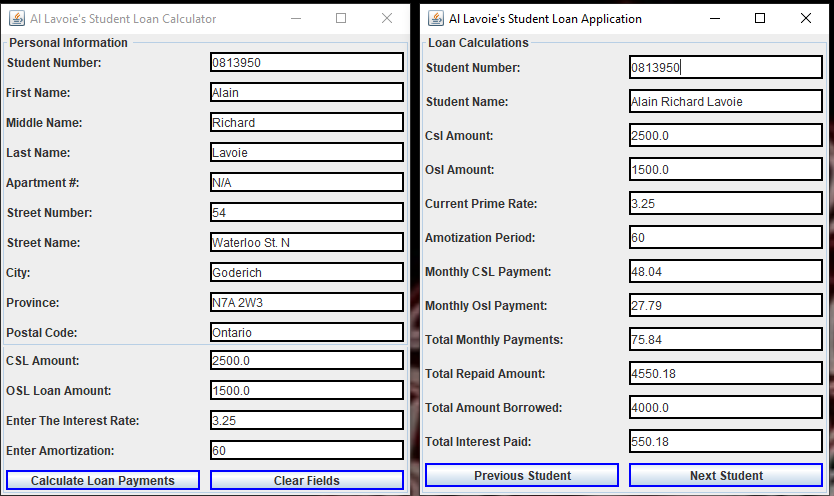Focus the Apartment # field
The image size is (834, 496).
pyautogui.click(x=307, y=182)
